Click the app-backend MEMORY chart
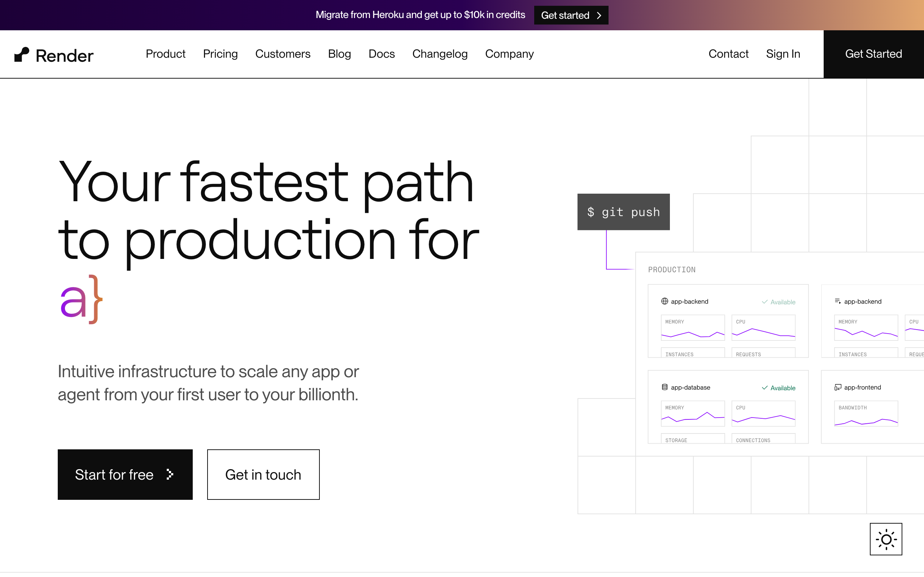 pyautogui.click(x=693, y=327)
